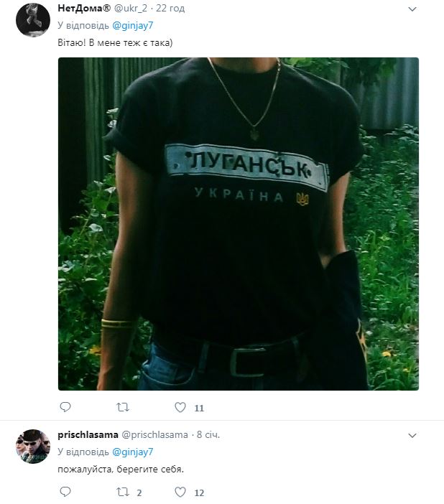Click the tweet text пожалуйста, берегите себя
The width and height of the screenshot is (444, 504).
[121, 470]
